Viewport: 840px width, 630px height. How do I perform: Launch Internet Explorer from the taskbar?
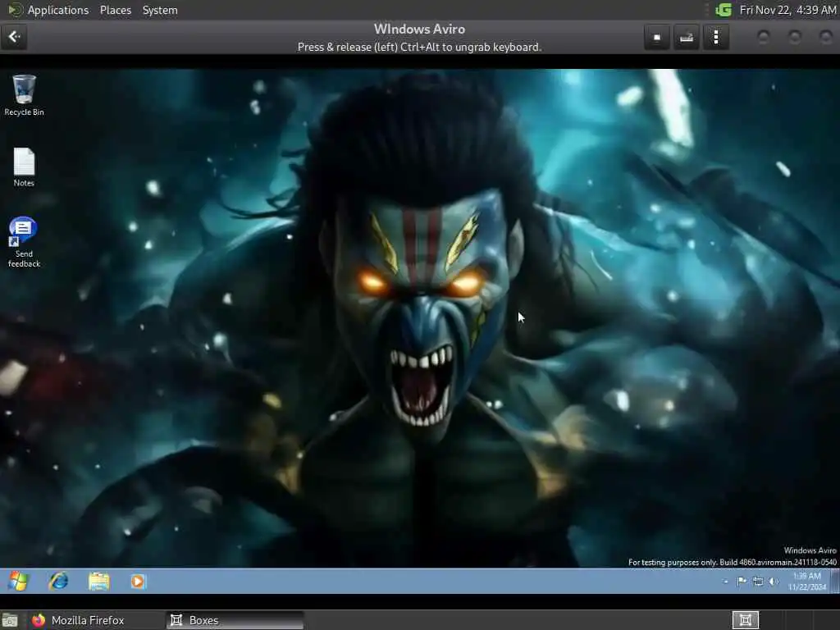[58, 582]
